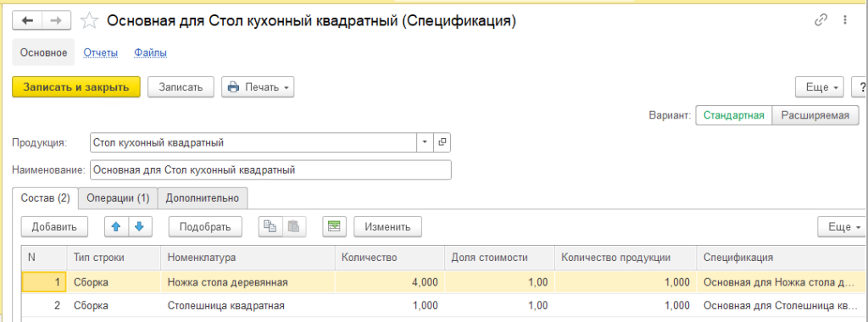Go back with the left arrow button
The width and height of the screenshot is (868, 322).
coord(27,20)
